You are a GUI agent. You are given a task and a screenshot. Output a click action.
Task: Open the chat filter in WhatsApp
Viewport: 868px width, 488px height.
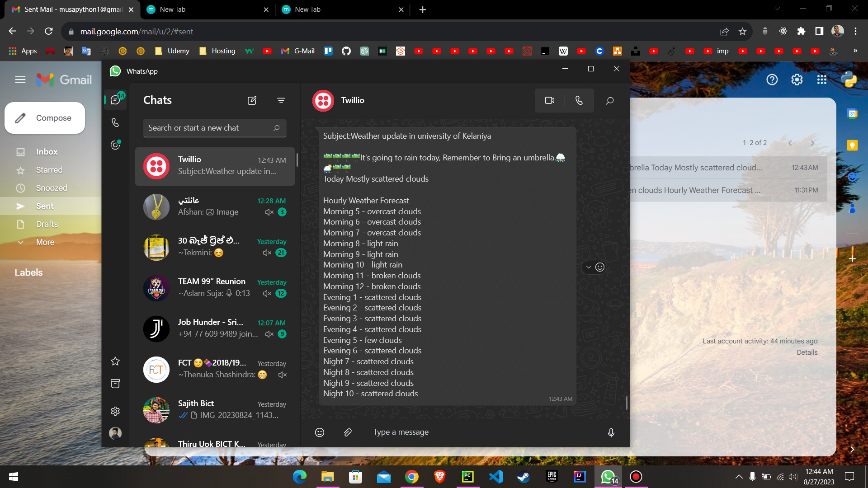point(281,100)
